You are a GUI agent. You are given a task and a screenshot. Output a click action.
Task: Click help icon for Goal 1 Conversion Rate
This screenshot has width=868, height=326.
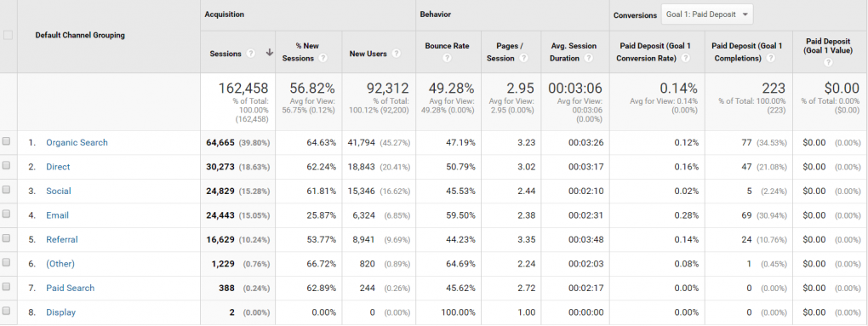coord(685,58)
